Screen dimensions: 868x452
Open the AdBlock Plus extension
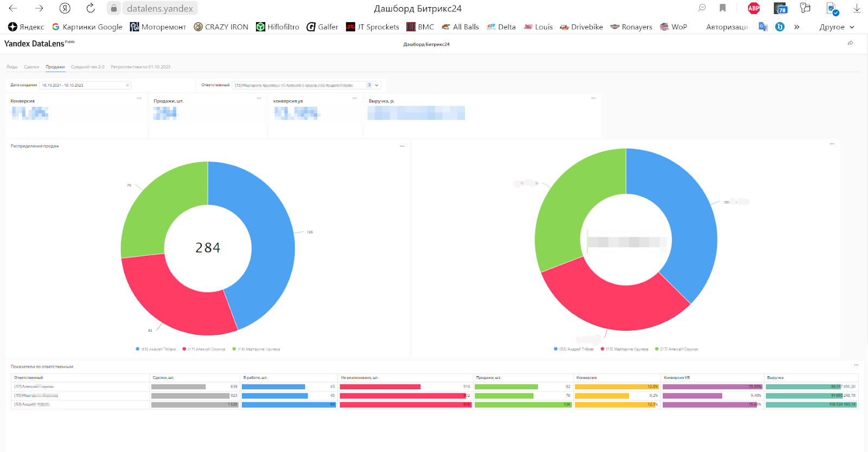point(754,8)
